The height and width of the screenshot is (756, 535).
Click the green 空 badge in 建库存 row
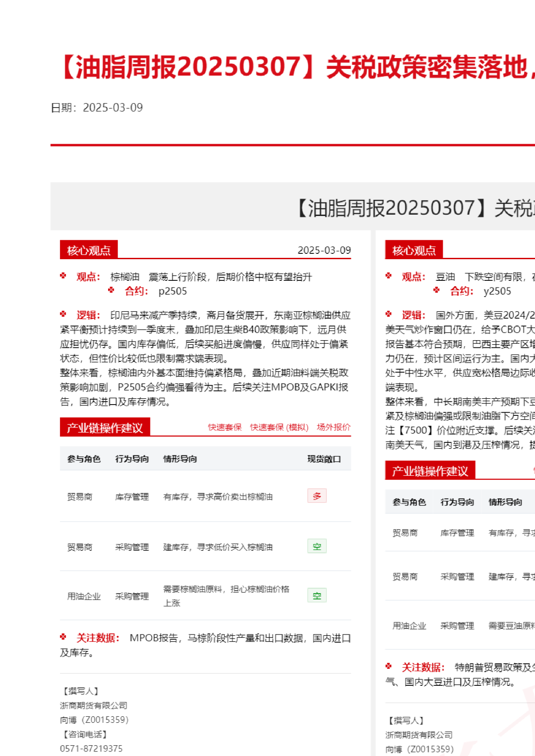[317, 546]
